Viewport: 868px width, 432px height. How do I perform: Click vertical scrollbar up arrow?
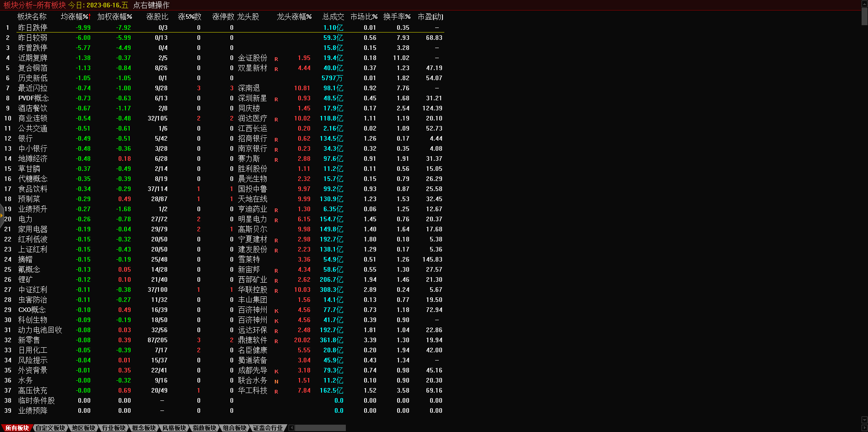864,4
